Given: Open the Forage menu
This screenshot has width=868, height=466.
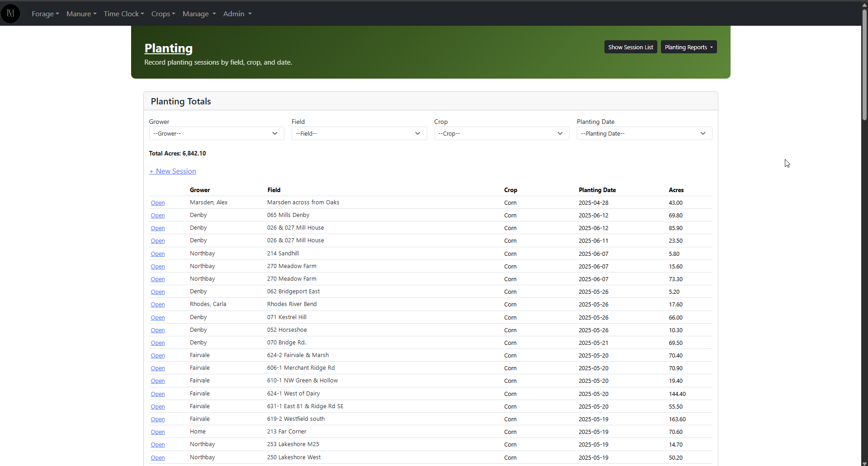Looking at the screenshot, I should point(45,14).
